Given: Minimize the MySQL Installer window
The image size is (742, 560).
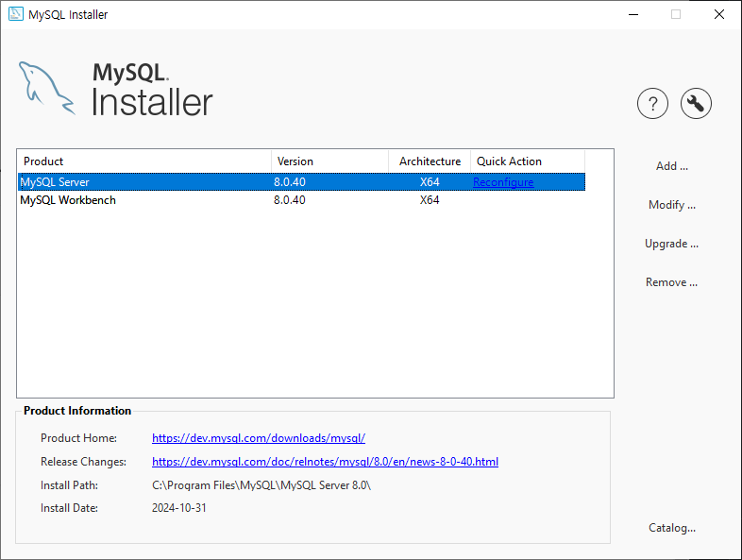Looking at the screenshot, I should pos(633,14).
